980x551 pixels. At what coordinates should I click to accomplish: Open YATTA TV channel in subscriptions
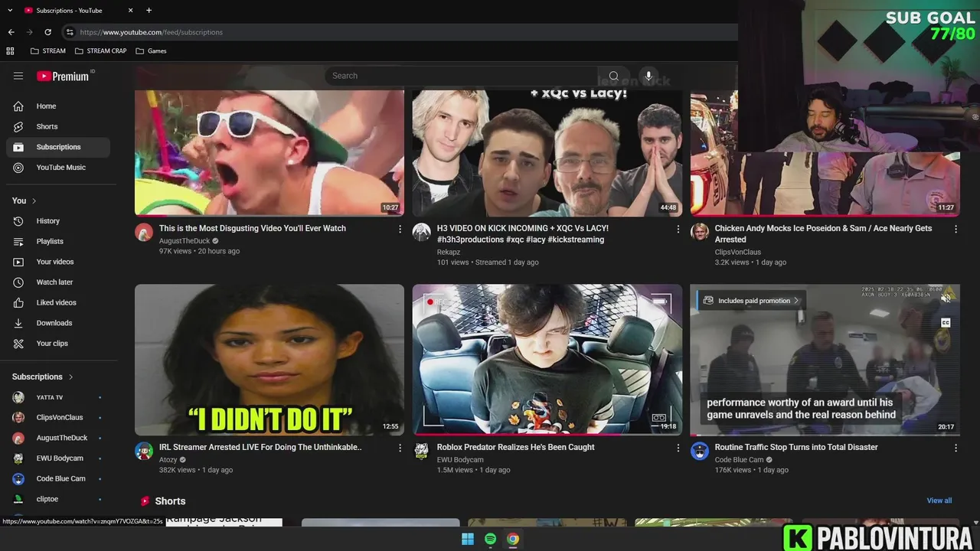point(57,397)
